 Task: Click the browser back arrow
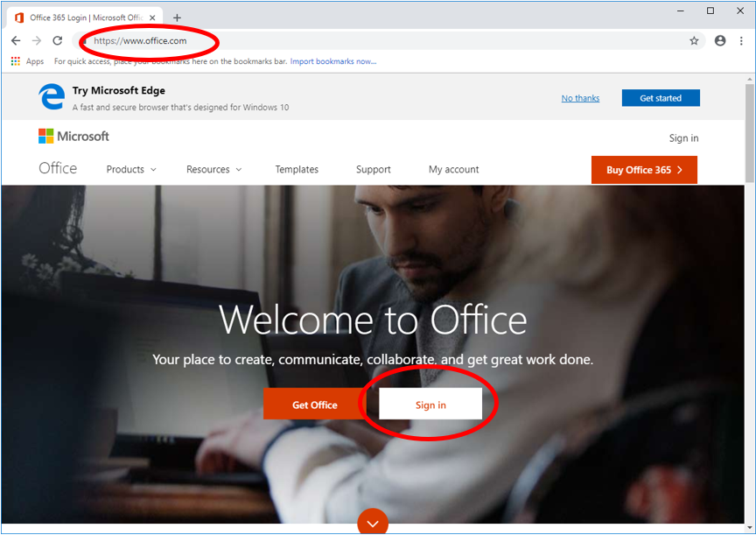pyautogui.click(x=16, y=40)
